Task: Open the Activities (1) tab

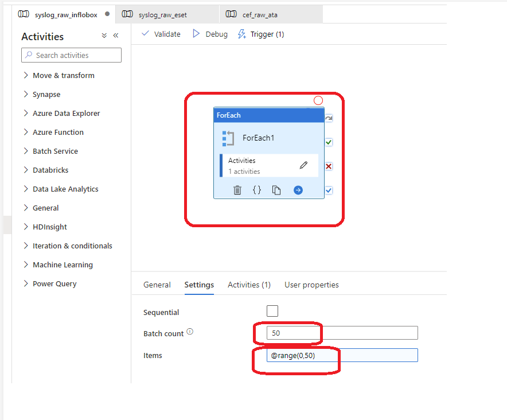Action: tap(249, 285)
